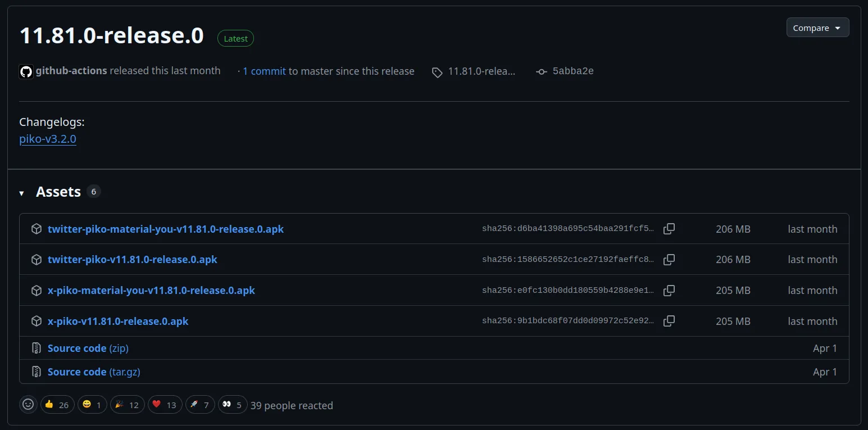Viewport: 868px width, 430px height.
Task: Download x-piko-v11.81.0-release.0.apk
Action: pos(118,321)
